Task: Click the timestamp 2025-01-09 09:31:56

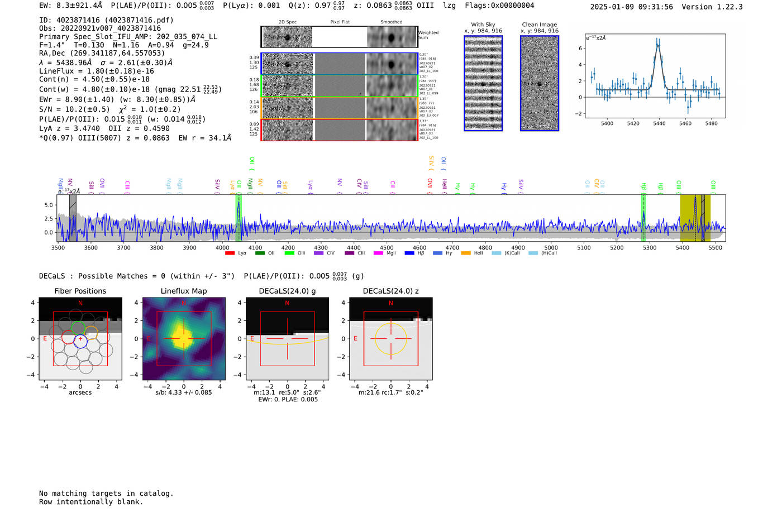Action: coord(631,7)
